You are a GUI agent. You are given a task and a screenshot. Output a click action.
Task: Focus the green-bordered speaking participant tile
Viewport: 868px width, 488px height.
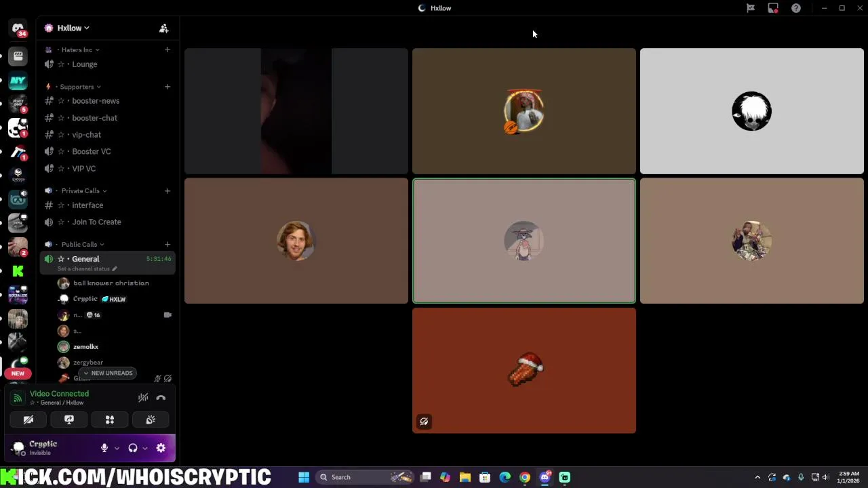tap(524, 241)
